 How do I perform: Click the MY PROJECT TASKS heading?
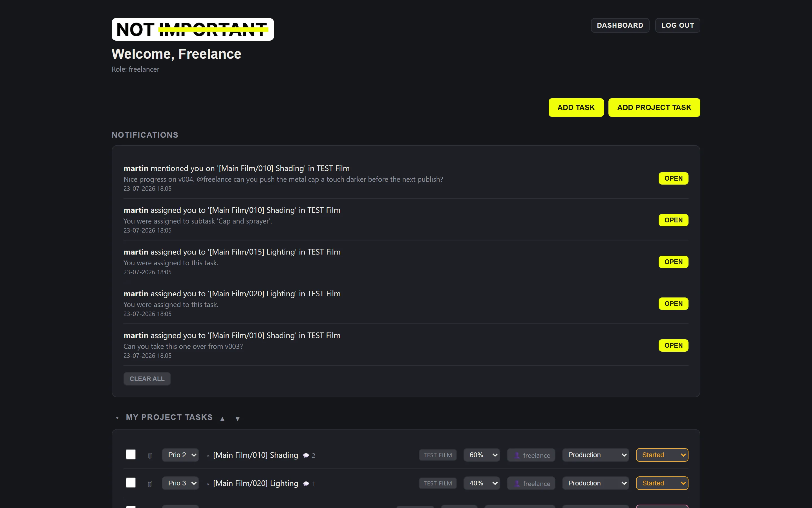point(169,417)
